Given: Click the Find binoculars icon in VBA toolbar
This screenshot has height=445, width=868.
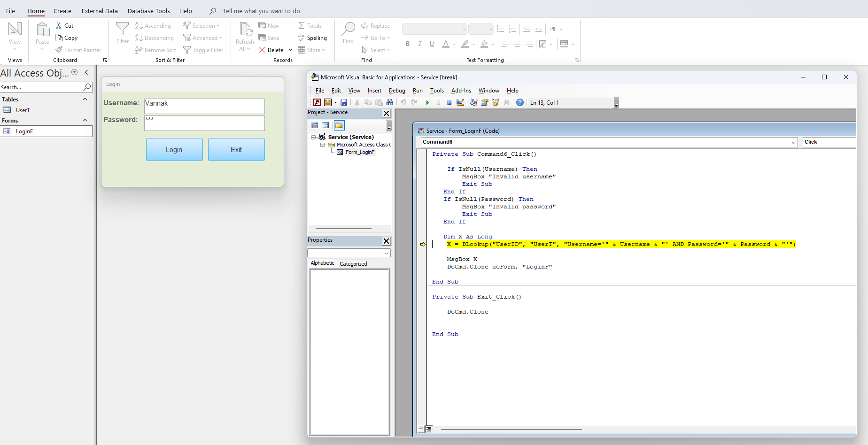Looking at the screenshot, I should 389,102.
